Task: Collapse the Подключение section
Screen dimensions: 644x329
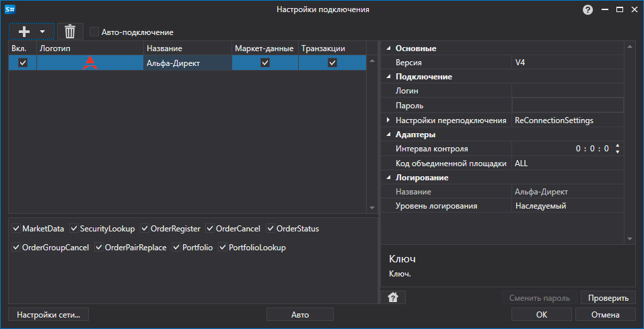Action: coord(388,77)
